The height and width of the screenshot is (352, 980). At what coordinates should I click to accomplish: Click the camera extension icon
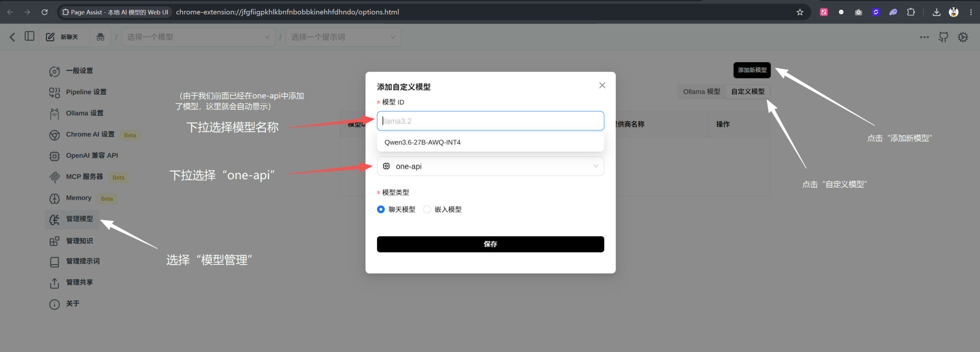[x=858, y=12]
